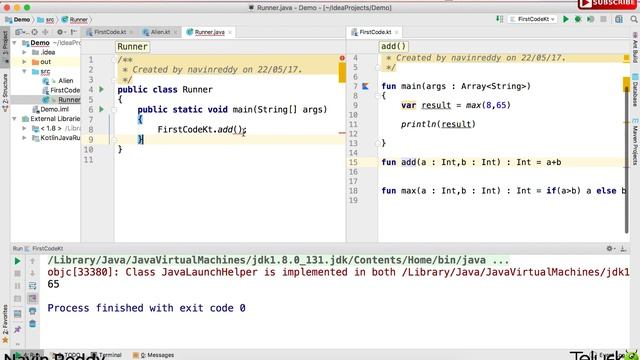Expand the .idea folder

[x=24, y=52]
